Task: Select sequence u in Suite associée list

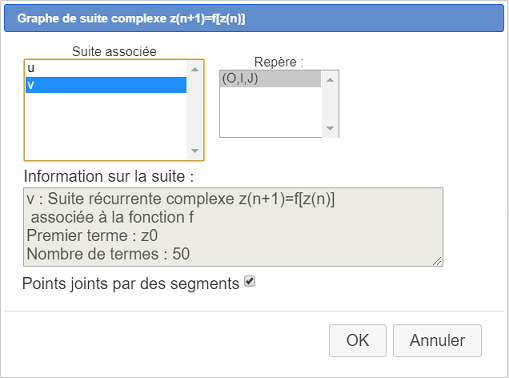Action: (x=106, y=68)
